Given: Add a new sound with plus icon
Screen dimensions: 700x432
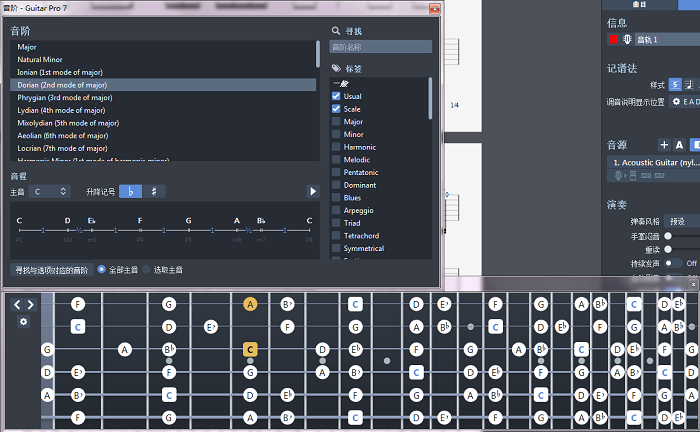Looking at the screenshot, I should click(x=665, y=145).
